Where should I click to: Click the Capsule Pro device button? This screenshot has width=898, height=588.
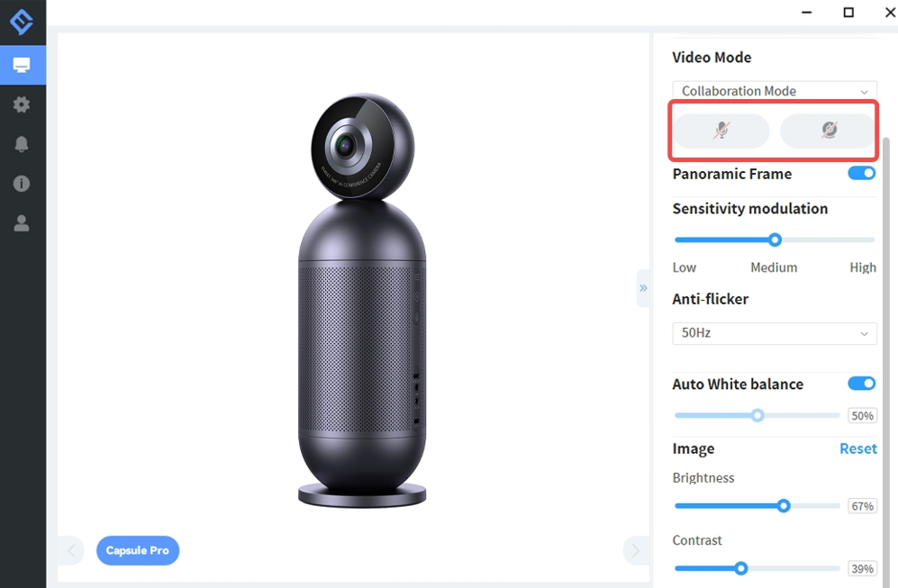tap(138, 550)
